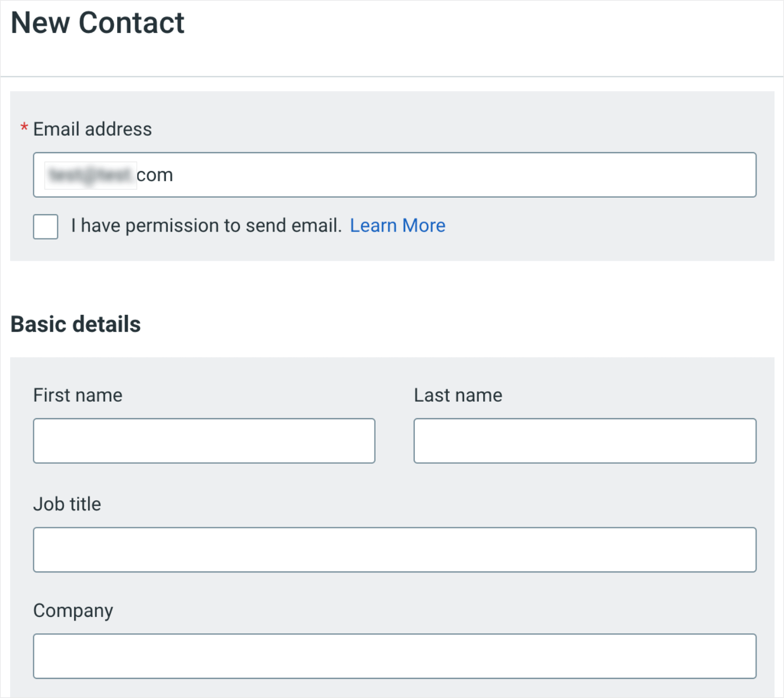Click the Last name field label
784x698 pixels.
458,395
